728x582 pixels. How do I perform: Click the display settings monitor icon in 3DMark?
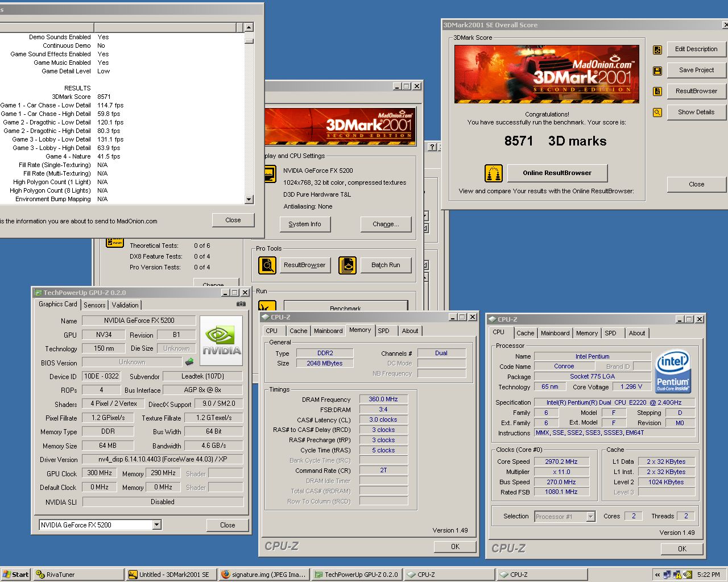point(270,174)
